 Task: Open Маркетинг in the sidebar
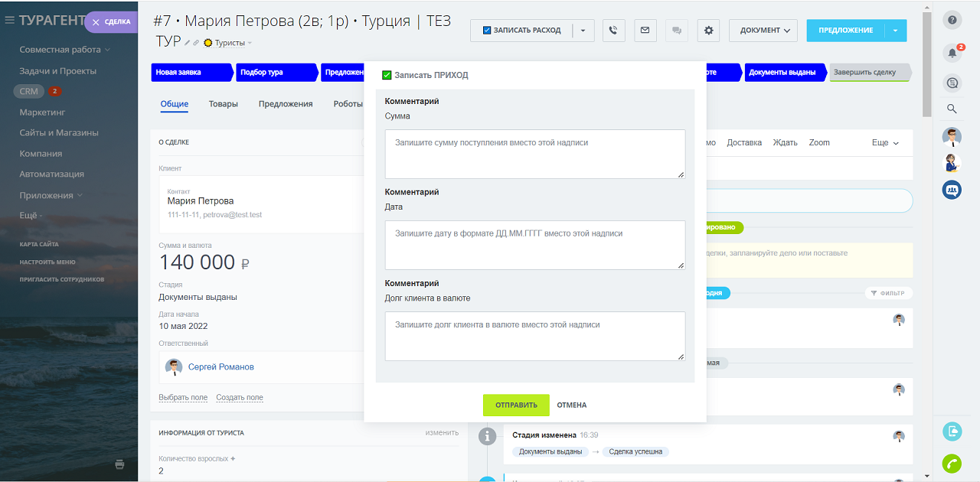42,112
